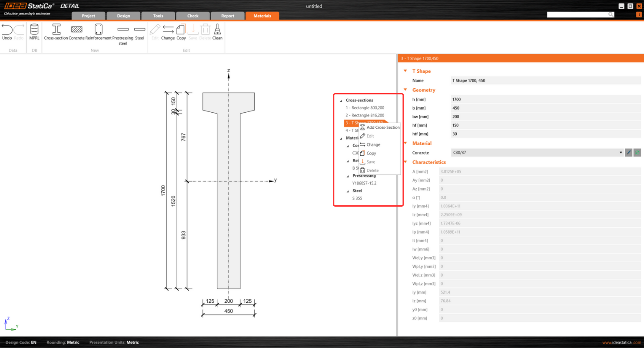Collapse the Cross-sections tree node
The width and height of the screenshot is (644, 348).
341,100
